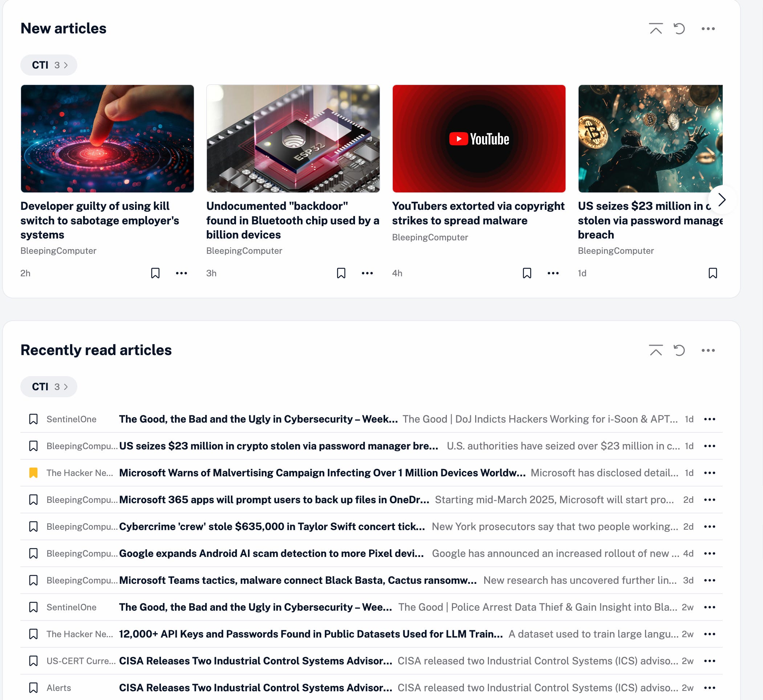
Task: Open article Cybercrime crew stole $635,000
Action: click(x=272, y=526)
